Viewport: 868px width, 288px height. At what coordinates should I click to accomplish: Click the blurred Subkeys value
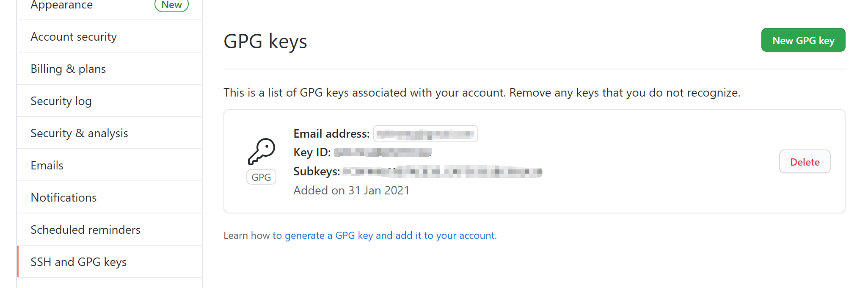(441, 172)
